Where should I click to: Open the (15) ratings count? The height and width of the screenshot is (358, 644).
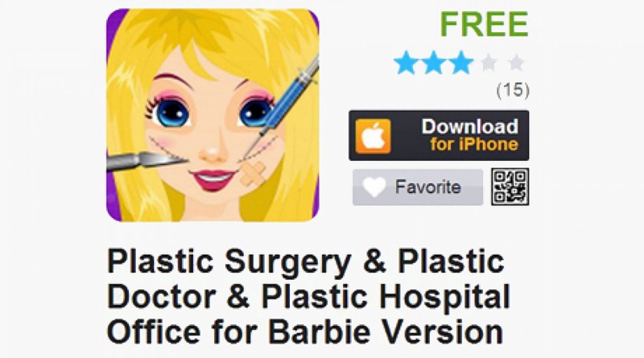point(513,90)
